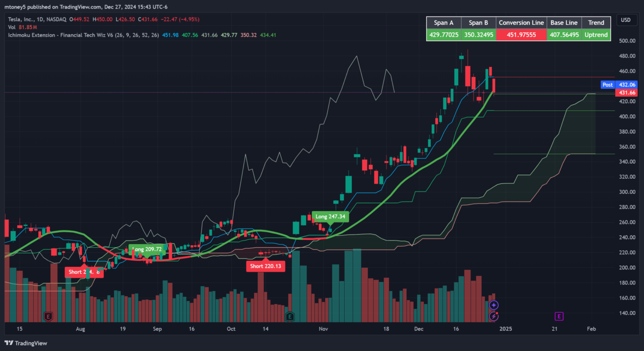Click the 300.00 price axis label
The height and width of the screenshot is (351, 644).
point(627,192)
